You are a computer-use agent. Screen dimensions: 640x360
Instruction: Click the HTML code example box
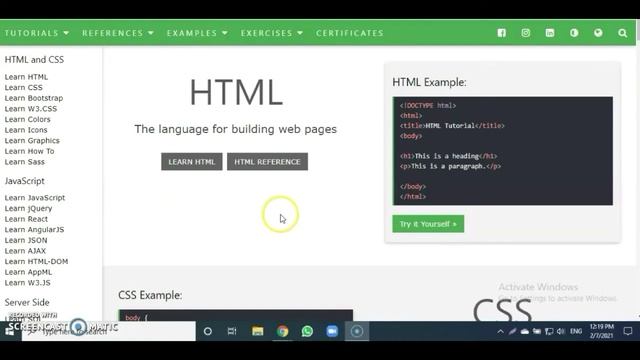(502, 151)
